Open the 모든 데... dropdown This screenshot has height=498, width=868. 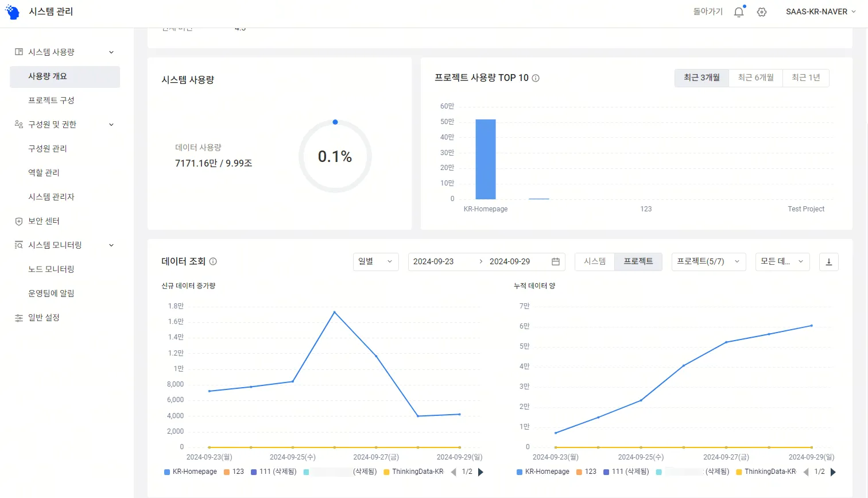point(782,262)
